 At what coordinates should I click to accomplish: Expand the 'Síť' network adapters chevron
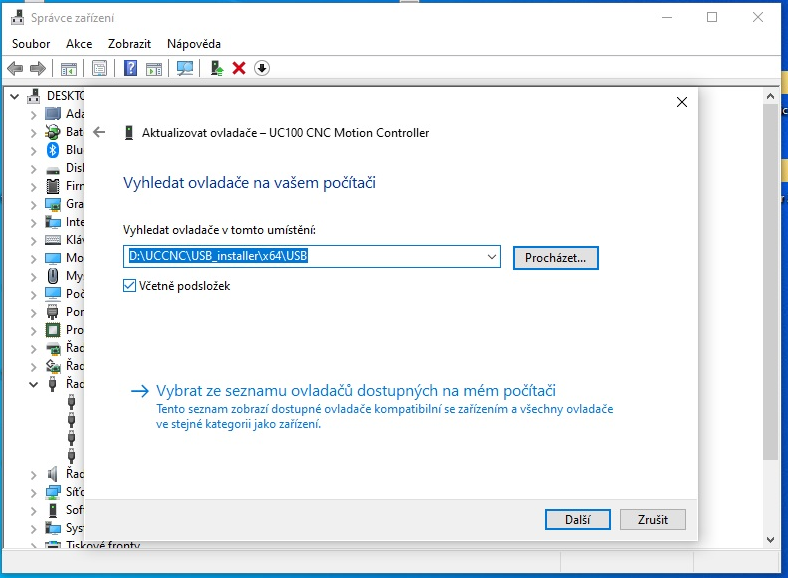(33, 493)
